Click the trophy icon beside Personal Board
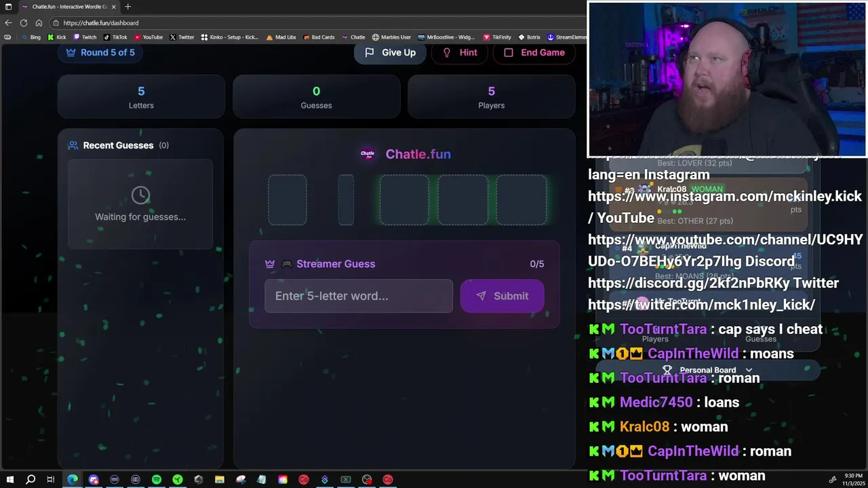868x488 pixels. 667,370
